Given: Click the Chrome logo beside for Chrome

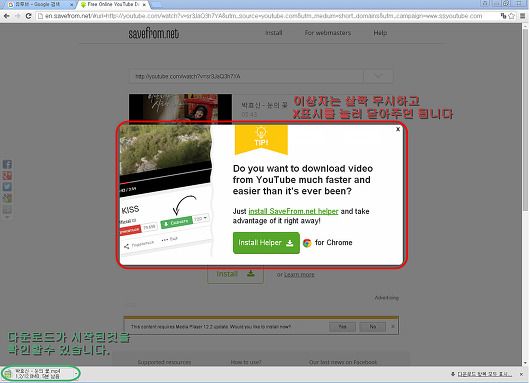Looking at the screenshot, I should 307,243.
